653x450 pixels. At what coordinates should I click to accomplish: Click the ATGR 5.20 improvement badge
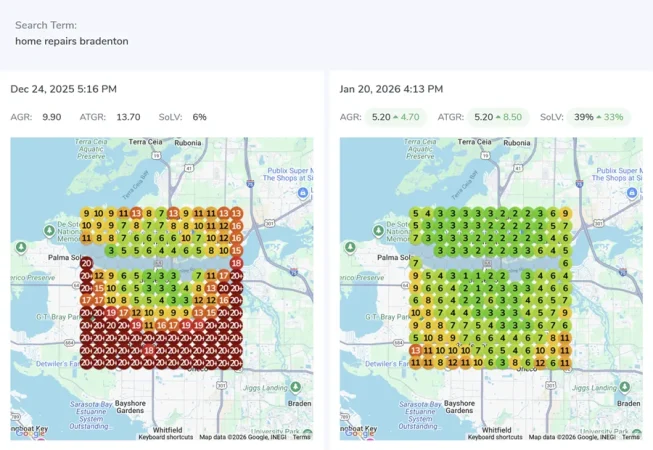click(497, 117)
